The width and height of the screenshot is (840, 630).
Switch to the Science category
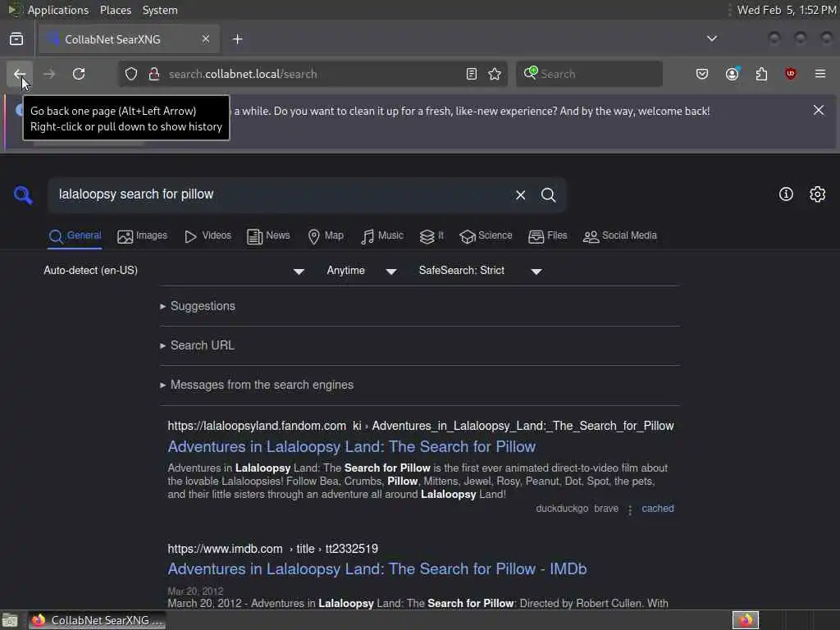pyautogui.click(x=486, y=235)
